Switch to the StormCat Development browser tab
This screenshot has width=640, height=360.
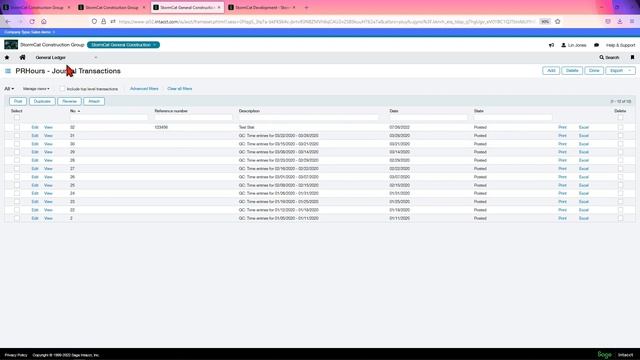coord(262,7)
